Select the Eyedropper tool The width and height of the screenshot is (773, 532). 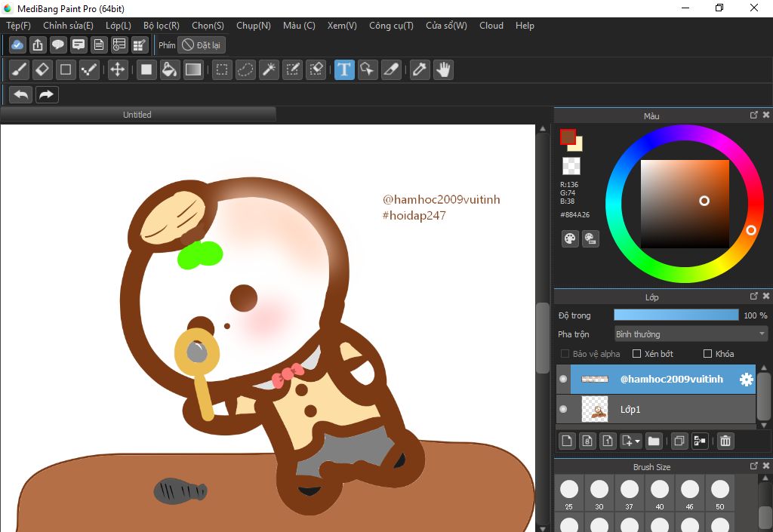pyautogui.click(x=420, y=69)
